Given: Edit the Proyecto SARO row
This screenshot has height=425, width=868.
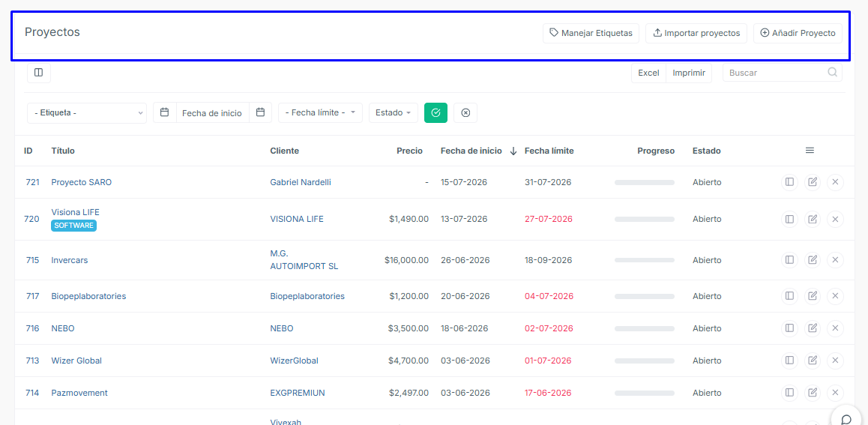Looking at the screenshot, I should click(812, 182).
